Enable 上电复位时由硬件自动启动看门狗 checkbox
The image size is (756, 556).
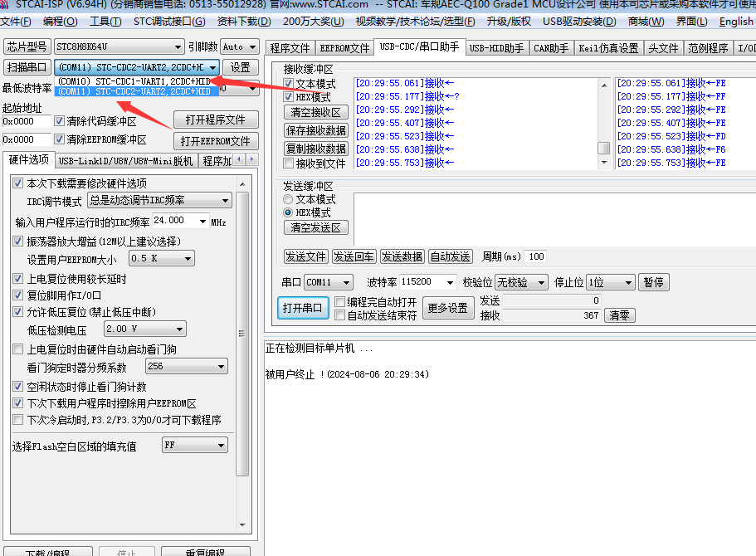(x=17, y=349)
